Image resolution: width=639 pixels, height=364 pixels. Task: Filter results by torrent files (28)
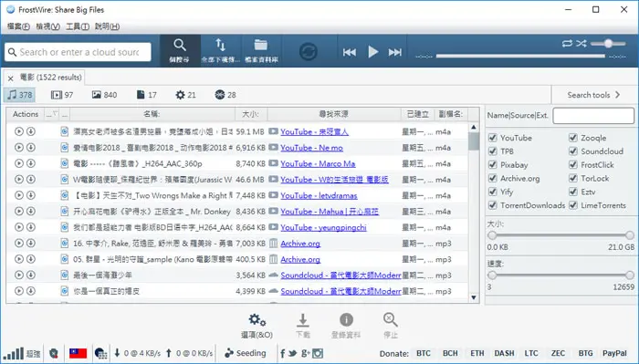225,95
